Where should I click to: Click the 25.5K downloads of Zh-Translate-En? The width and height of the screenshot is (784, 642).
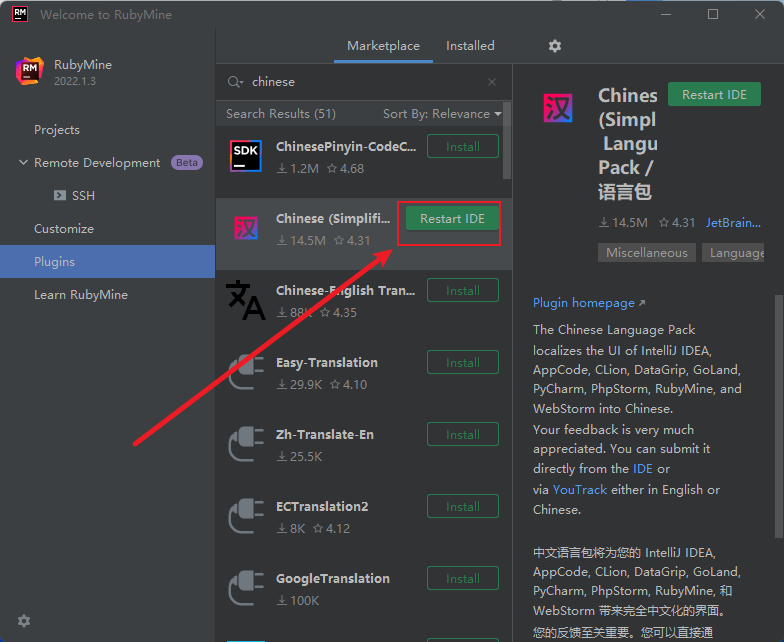pos(300,456)
